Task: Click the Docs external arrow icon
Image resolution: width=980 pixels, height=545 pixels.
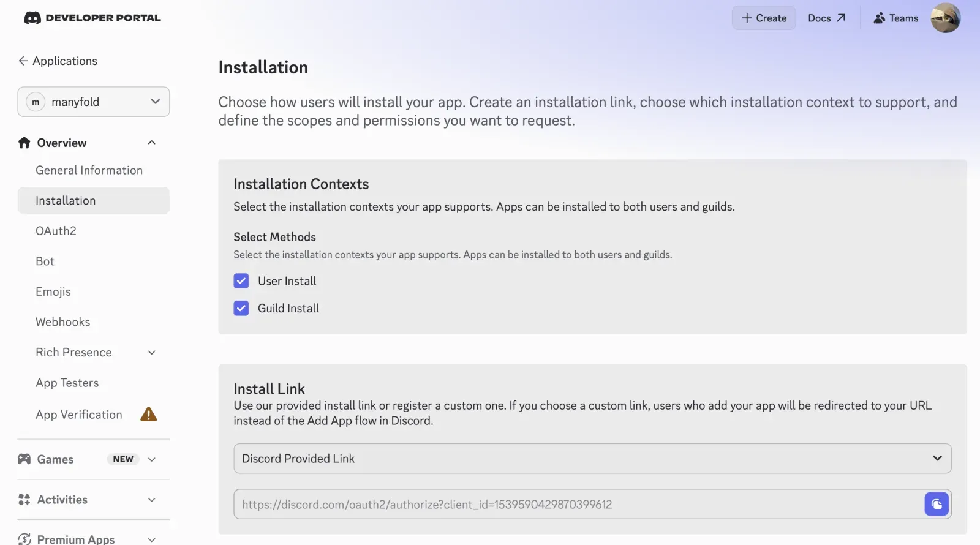Action: pos(841,18)
